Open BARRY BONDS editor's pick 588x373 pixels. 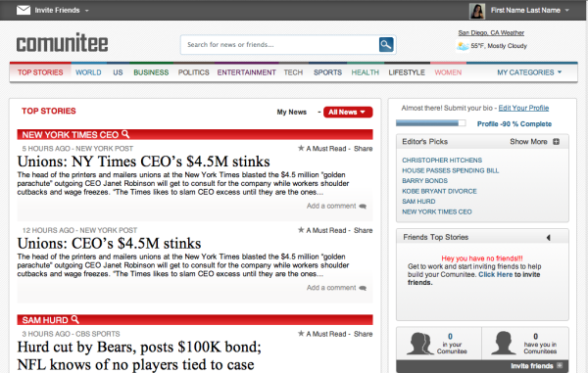(x=425, y=180)
